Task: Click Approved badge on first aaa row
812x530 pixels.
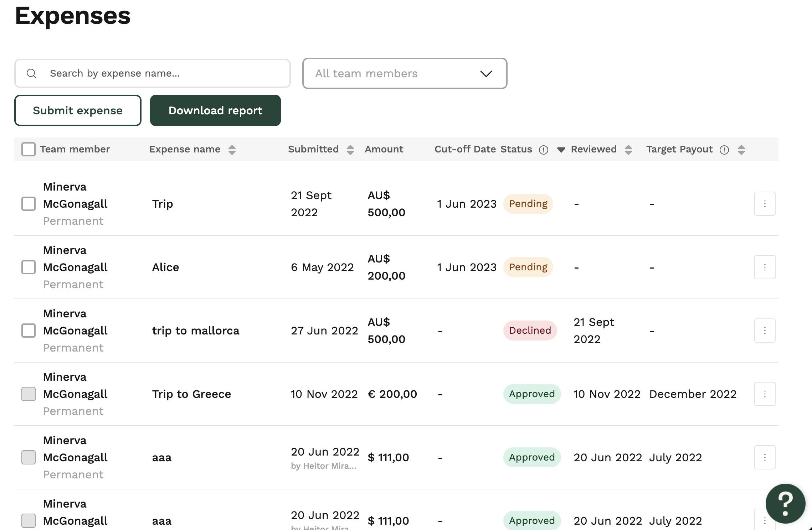Action: tap(532, 457)
